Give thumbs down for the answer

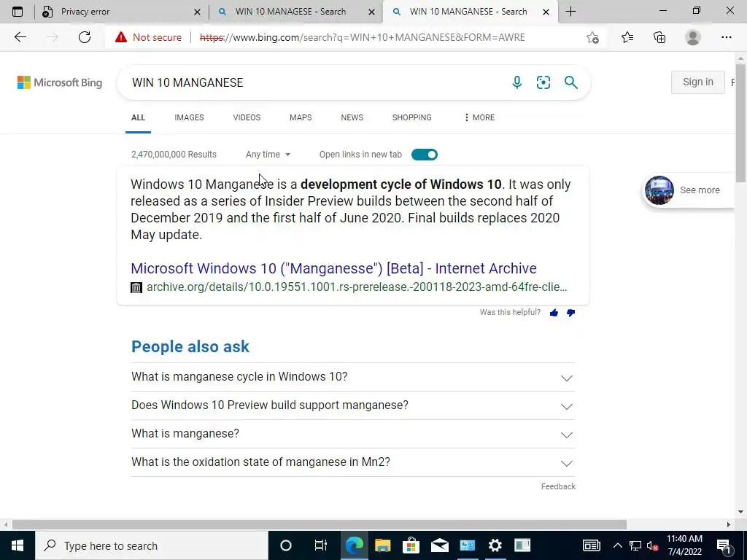tap(570, 313)
